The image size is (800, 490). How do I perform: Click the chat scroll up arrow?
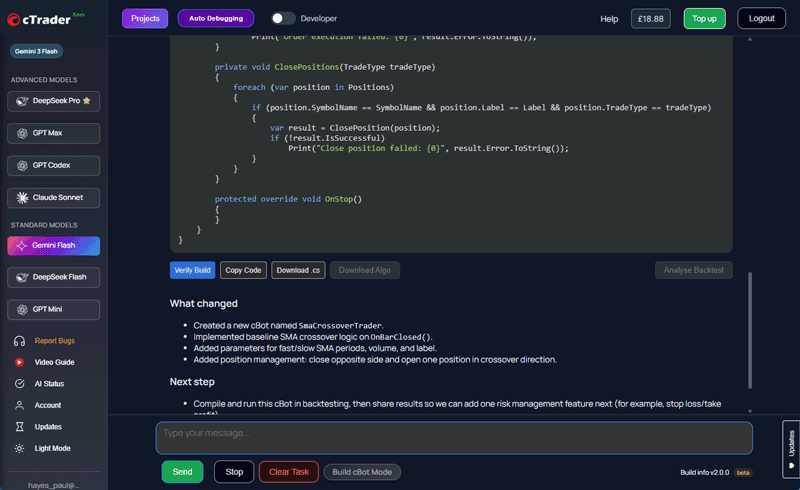749,39
